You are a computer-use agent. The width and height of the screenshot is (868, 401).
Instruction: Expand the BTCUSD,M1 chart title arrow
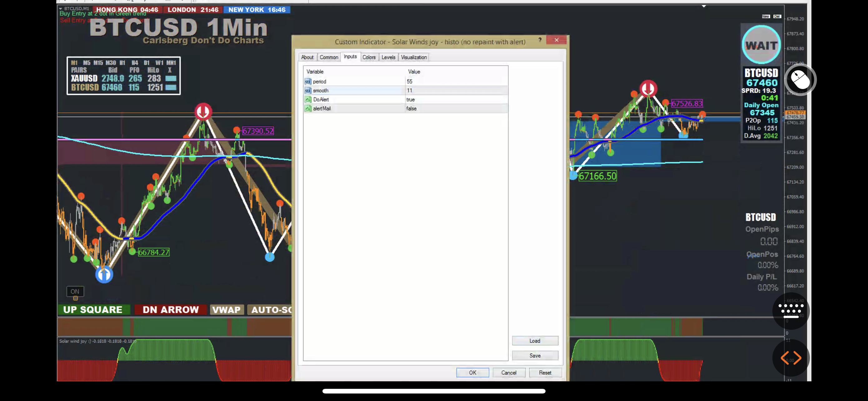point(60,8)
